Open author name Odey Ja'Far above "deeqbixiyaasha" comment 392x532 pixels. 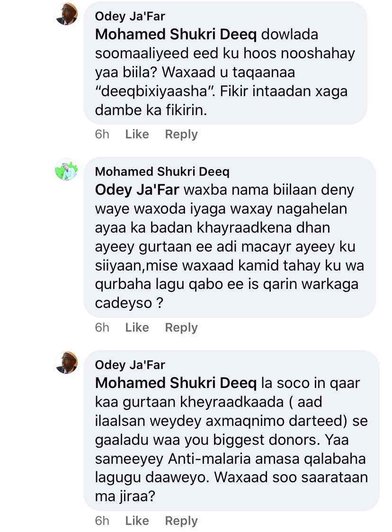click(130, 17)
